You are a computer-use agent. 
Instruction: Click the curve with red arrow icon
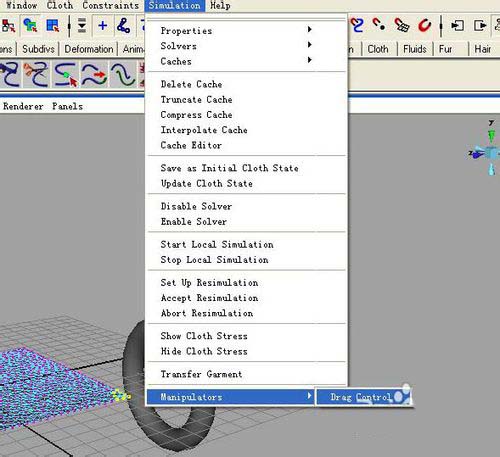(94, 75)
